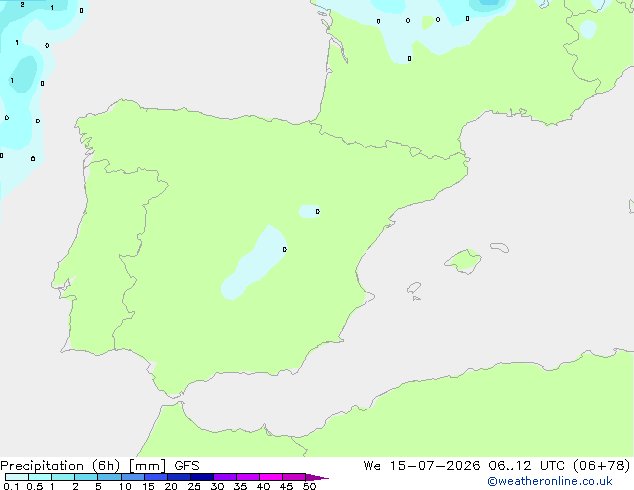
Task: Pick the 2–5 mm legend color swatch
Action: [x=86, y=477]
